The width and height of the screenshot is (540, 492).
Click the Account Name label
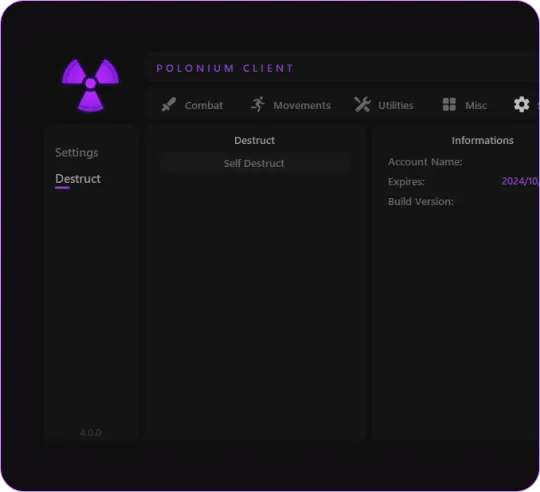coord(425,162)
